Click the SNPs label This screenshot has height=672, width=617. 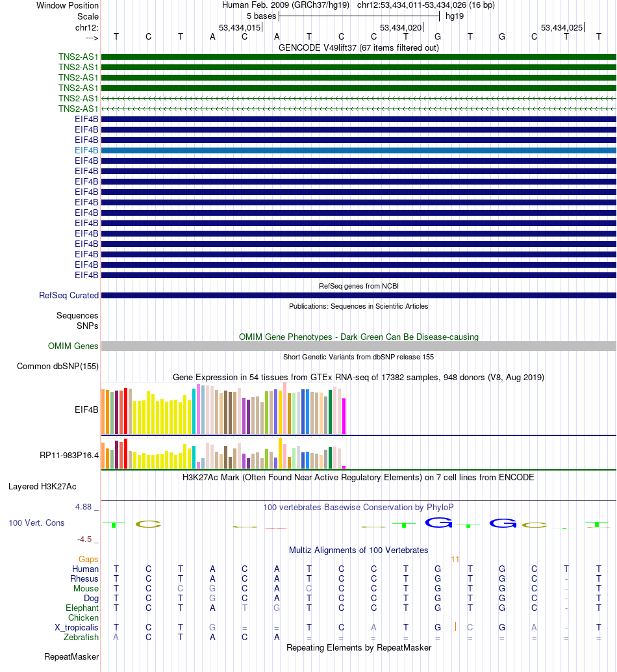[x=87, y=326]
